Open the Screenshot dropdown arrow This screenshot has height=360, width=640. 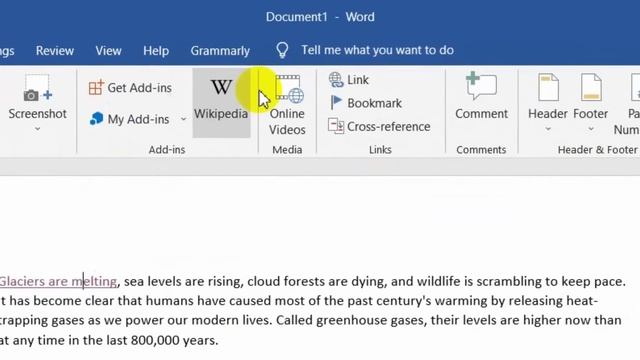37,129
